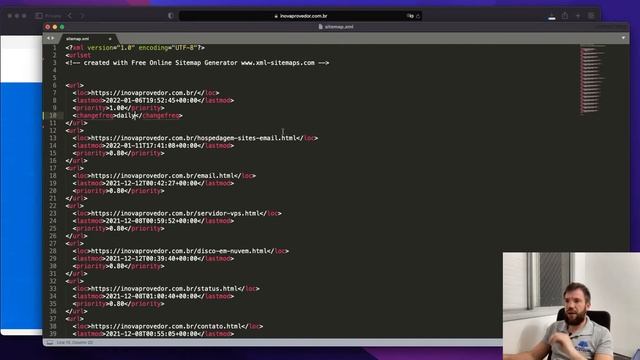Click lastmod 2021-12-08T01:00:40+00:00 line
This screenshot has width=640, height=360.
tap(153, 296)
